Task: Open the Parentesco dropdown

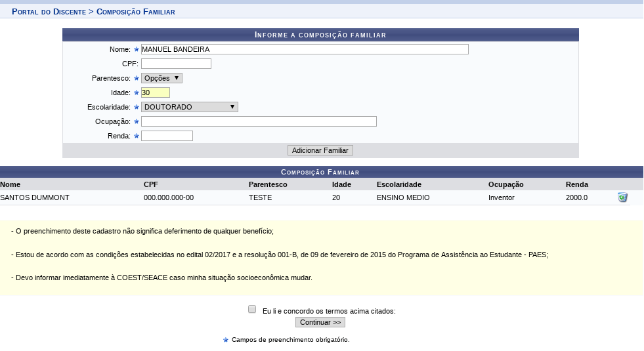Action: click(161, 78)
